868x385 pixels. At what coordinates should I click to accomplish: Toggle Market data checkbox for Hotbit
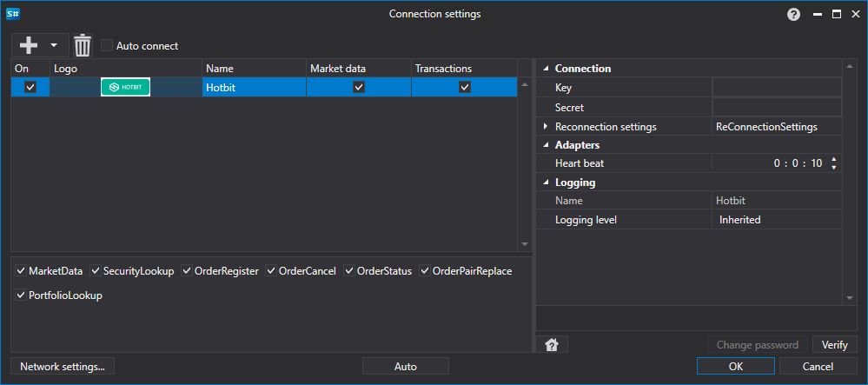(x=359, y=87)
